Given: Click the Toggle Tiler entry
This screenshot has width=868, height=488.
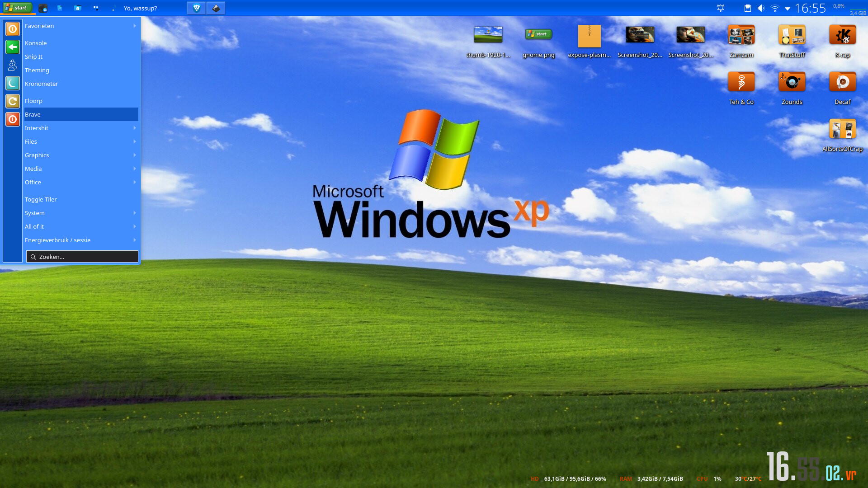Looking at the screenshot, I should pos(41,199).
